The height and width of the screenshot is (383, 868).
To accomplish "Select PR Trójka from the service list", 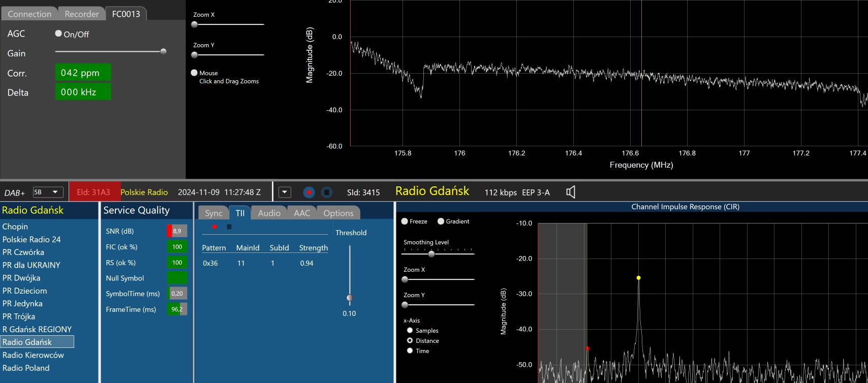I will coord(19,316).
